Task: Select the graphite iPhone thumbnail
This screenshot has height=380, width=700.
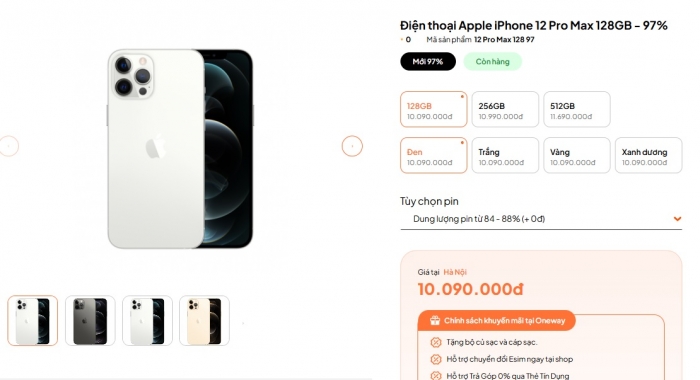Action: tap(90, 321)
